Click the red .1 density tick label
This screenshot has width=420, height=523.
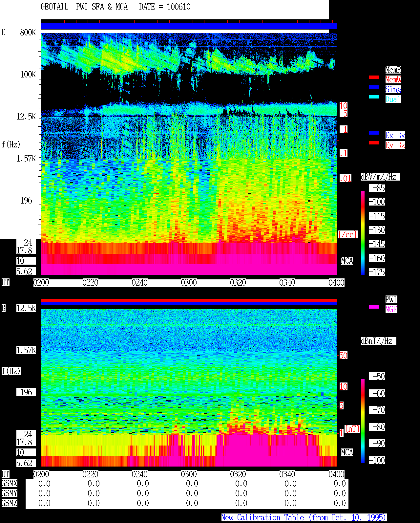pos(344,153)
